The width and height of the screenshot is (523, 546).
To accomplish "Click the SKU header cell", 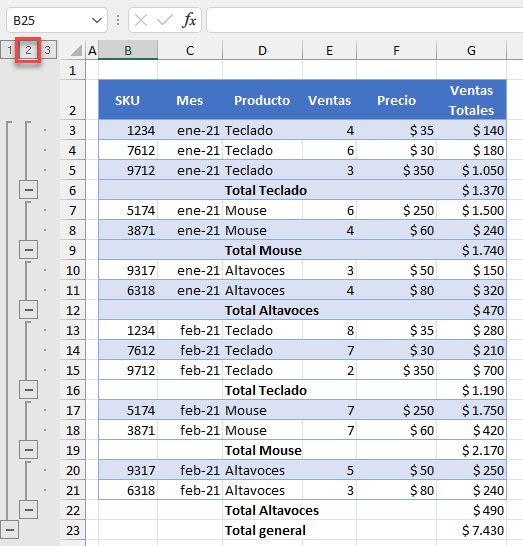I will [x=128, y=100].
